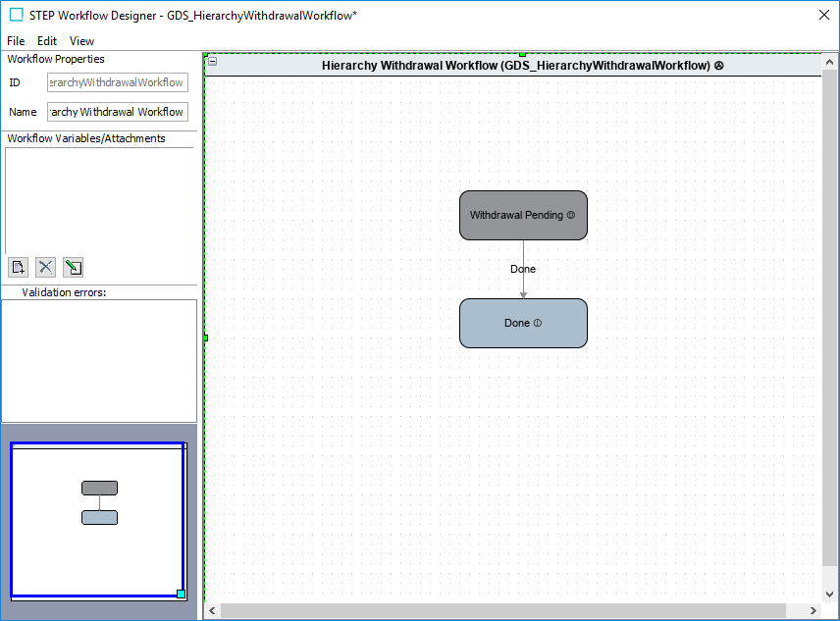The image size is (840, 621).
Task: Select the Done state node
Action: coord(510,323)
